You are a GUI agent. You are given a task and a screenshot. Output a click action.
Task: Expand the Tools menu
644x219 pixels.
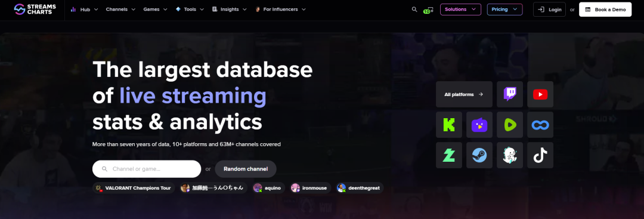(x=190, y=9)
